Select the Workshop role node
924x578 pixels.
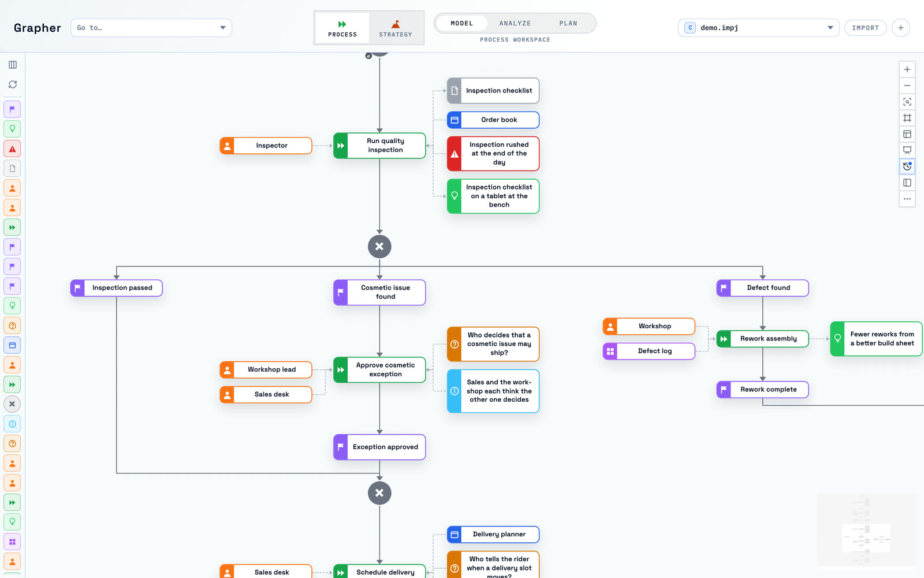[649, 327]
